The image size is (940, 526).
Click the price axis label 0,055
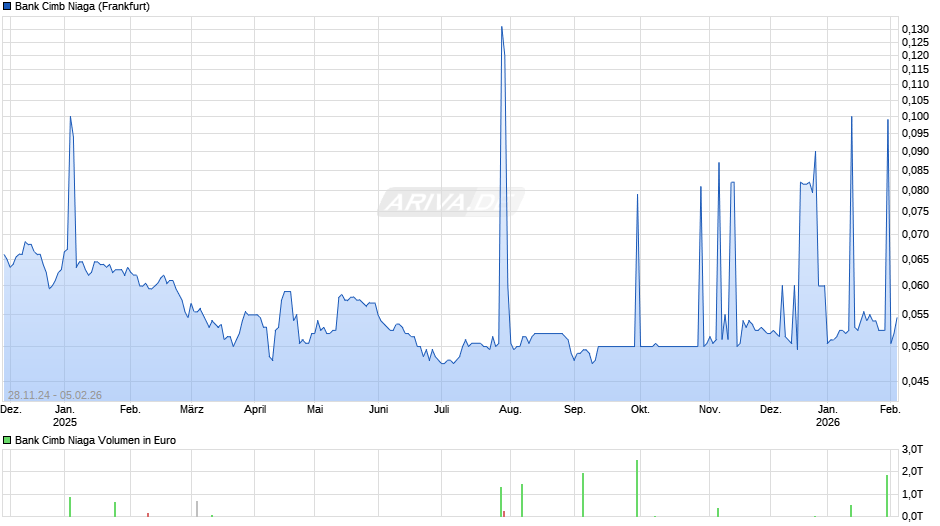point(915,315)
